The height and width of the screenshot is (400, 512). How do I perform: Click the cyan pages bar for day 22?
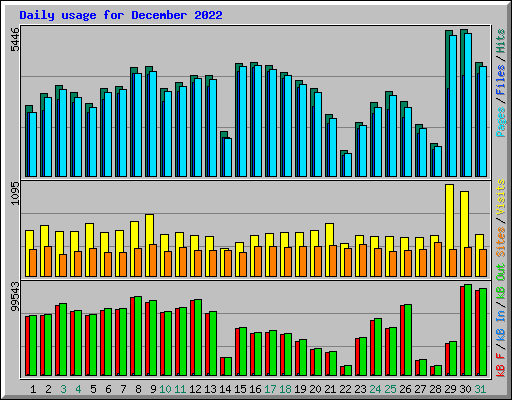point(348,165)
